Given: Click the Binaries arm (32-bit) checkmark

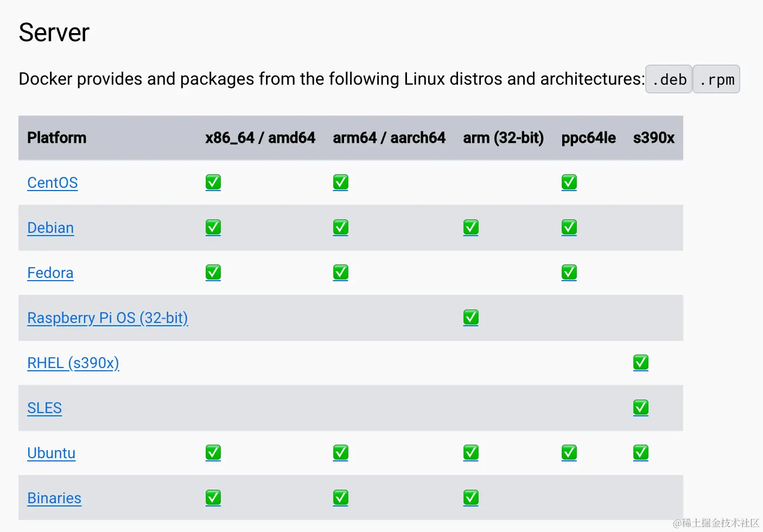Looking at the screenshot, I should [471, 498].
